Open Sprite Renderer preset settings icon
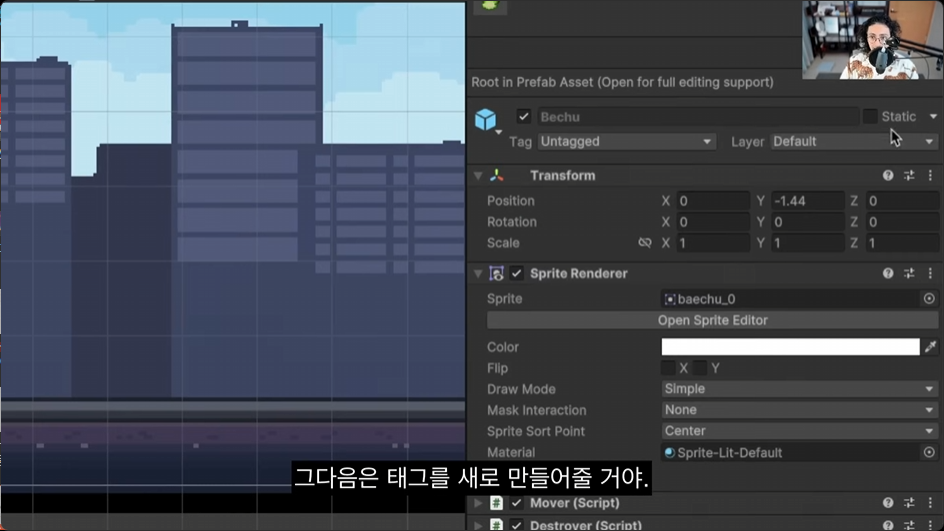Image resolution: width=944 pixels, height=531 pixels. [909, 273]
